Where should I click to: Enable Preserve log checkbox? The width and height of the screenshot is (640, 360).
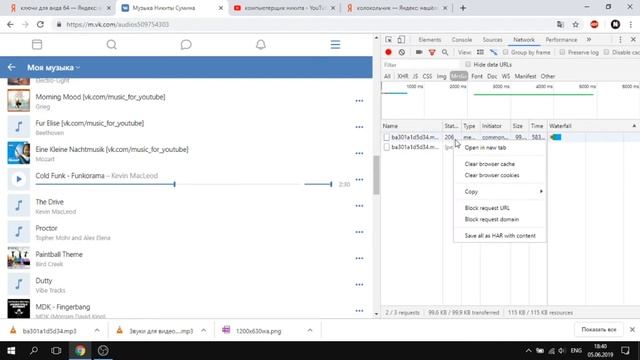(562, 52)
